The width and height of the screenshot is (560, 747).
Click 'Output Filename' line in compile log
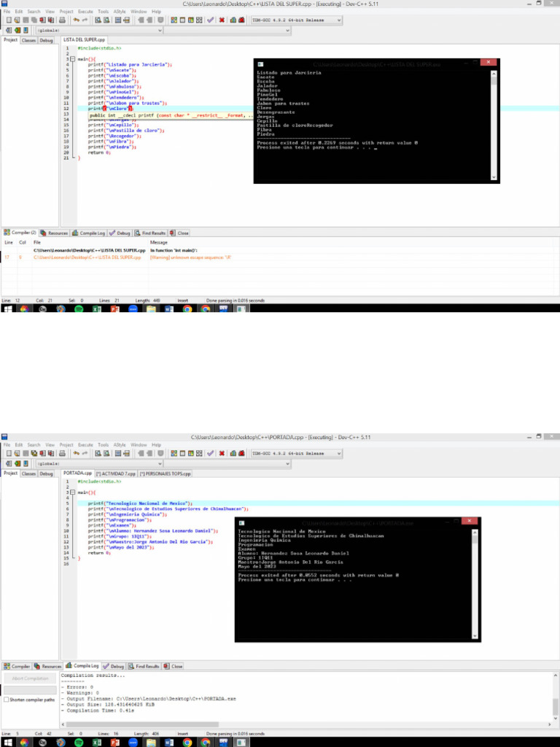tap(149, 699)
